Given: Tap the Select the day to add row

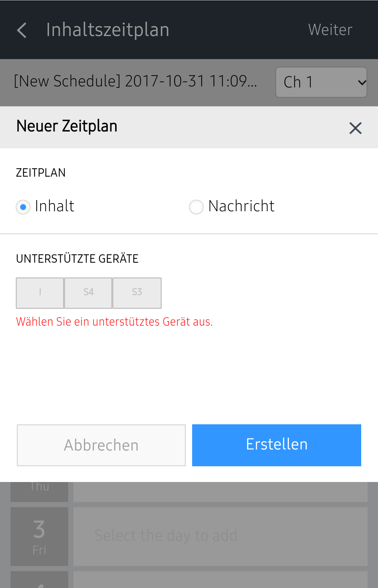Looking at the screenshot, I should point(220,536).
